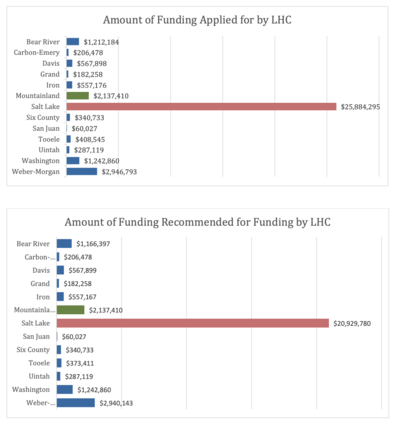Select the Six County label in top chart
Screen dimensions: 400x429
click(43, 117)
